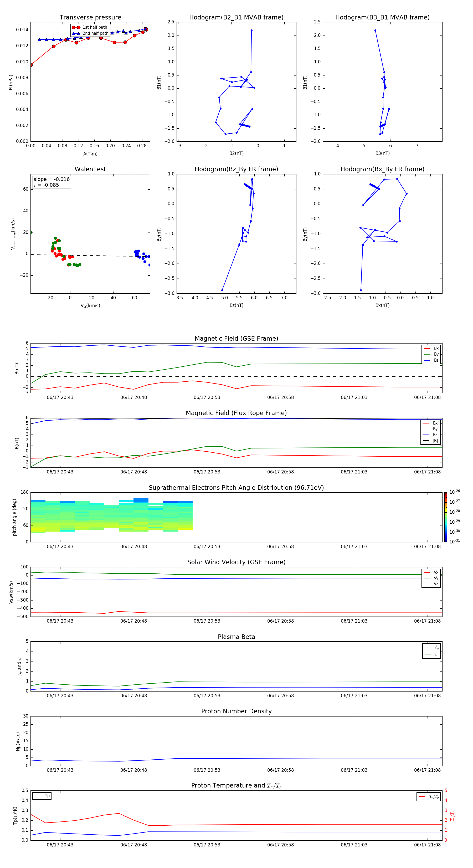Click the V_remaining(km/s) y-axis label
Screen dimensions: 473x868
[13, 234]
